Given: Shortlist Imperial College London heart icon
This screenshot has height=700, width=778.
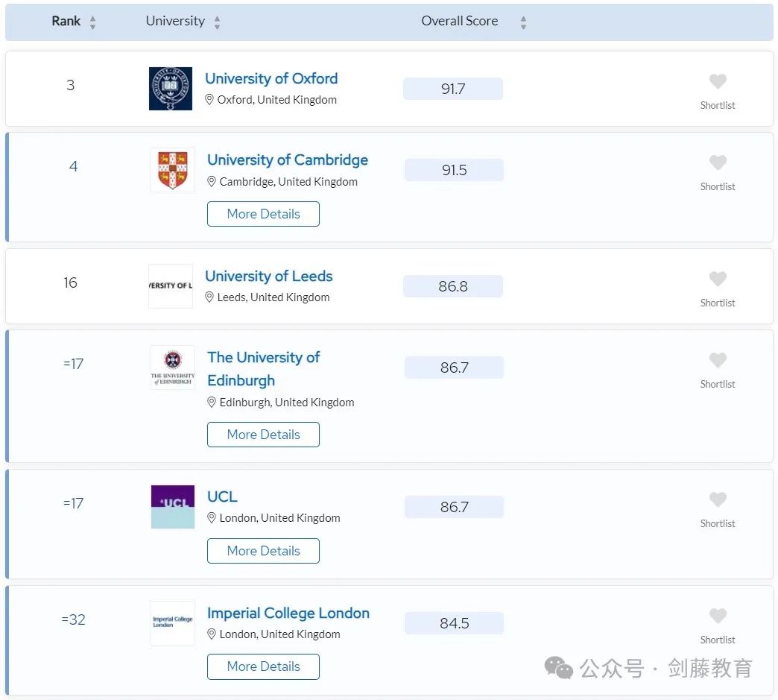Looking at the screenshot, I should 718,616.
